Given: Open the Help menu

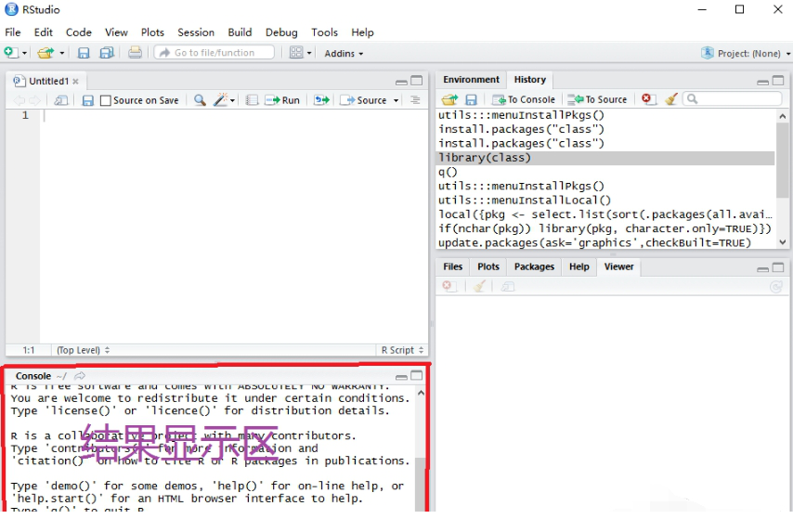Looking at the screenshot, I should [362, 32].
